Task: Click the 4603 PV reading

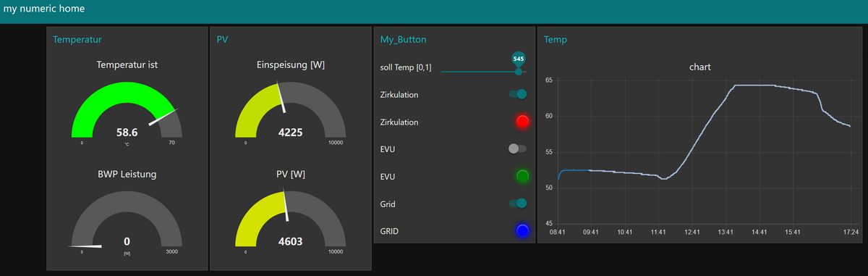Action: [x=291, y=242]
